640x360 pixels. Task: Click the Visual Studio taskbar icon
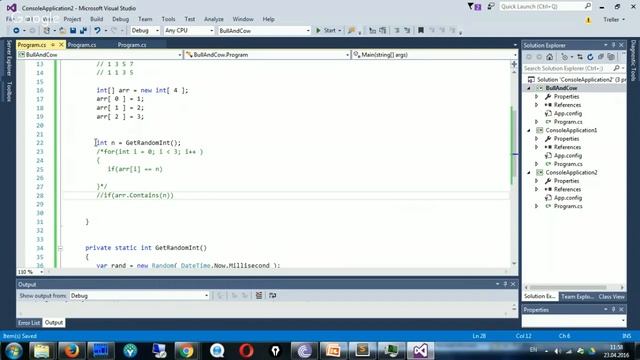tap(420, 351)
